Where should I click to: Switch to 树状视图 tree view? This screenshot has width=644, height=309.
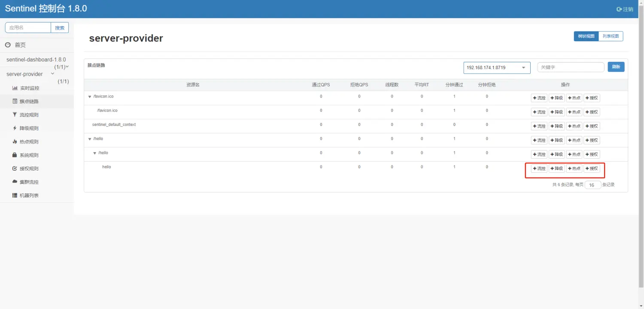[586, 36]
